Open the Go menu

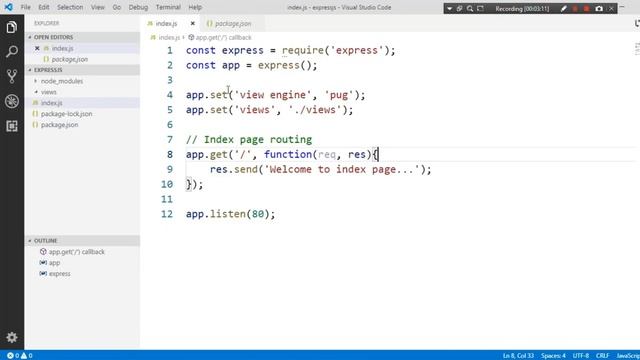tap(117, 7)
